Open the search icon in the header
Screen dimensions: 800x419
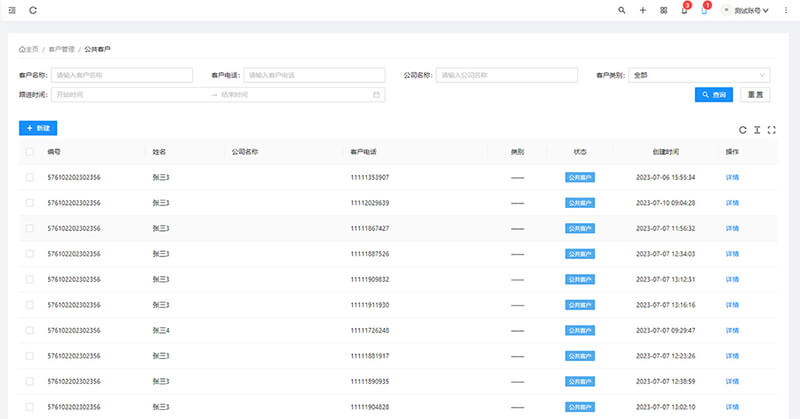pos(621,10)
